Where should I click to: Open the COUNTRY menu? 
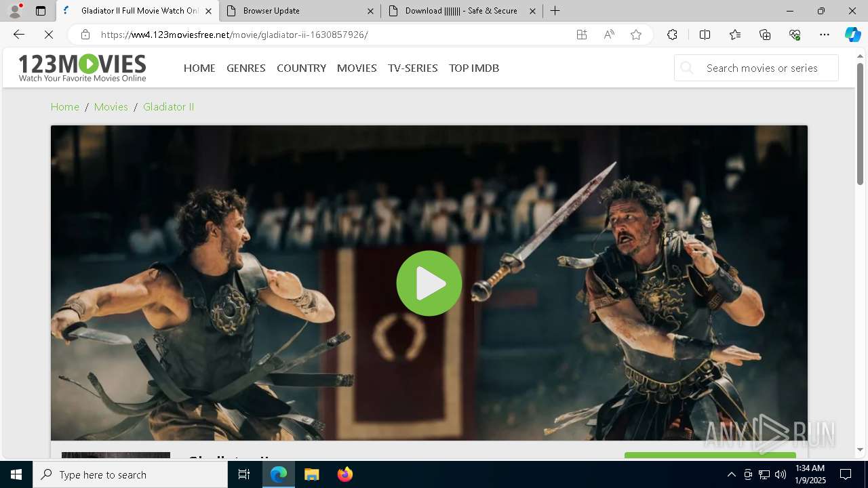pyautogui.click(x=301, y=68)
